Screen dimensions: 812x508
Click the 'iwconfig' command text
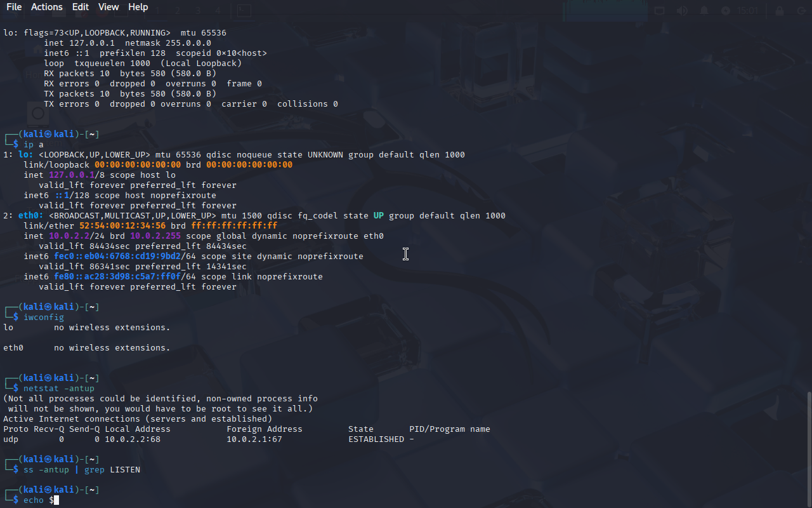coord(44,317)
